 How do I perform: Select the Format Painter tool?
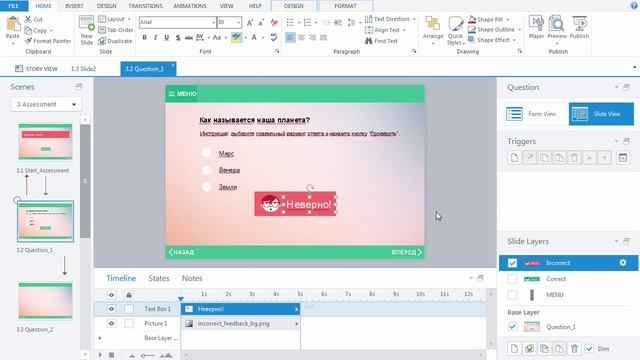[x=48, y=41]
